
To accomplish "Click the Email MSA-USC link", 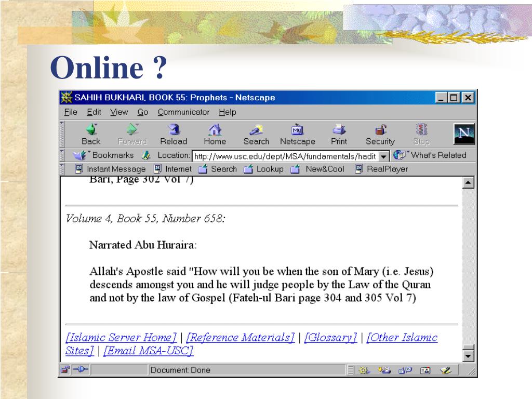I will pos(148,351).
